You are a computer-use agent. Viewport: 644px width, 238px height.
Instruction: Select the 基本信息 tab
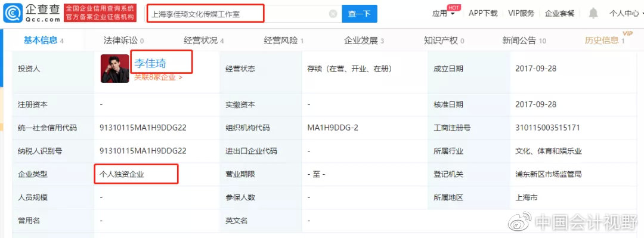[x=43, y=41]
